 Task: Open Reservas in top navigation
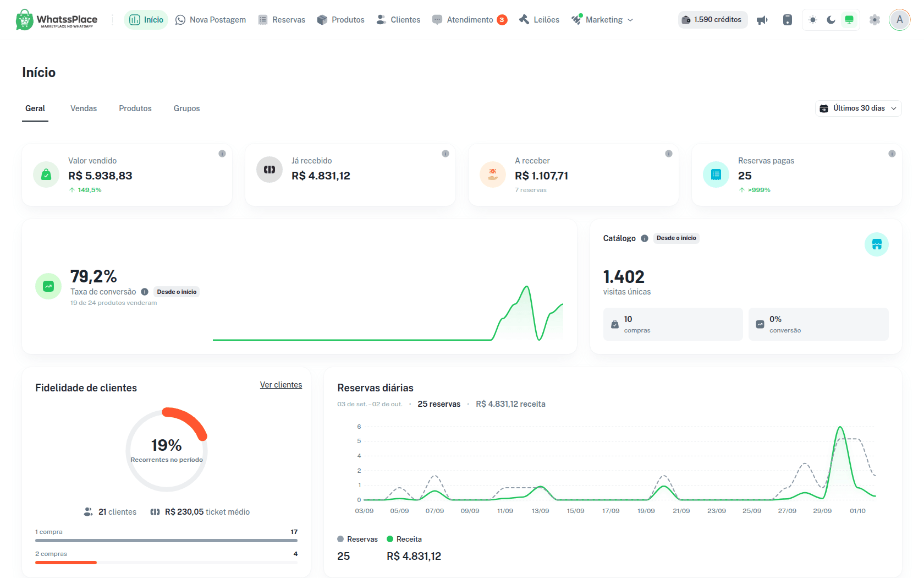(x=282, y=20)
